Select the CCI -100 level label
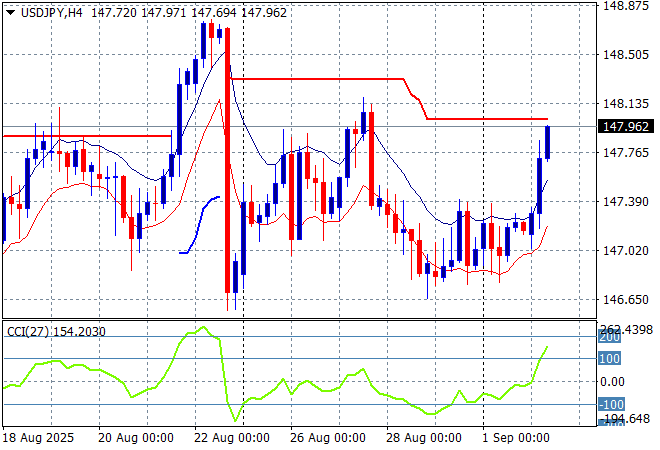This screenshot has height=450, width=660. (611, 405)
